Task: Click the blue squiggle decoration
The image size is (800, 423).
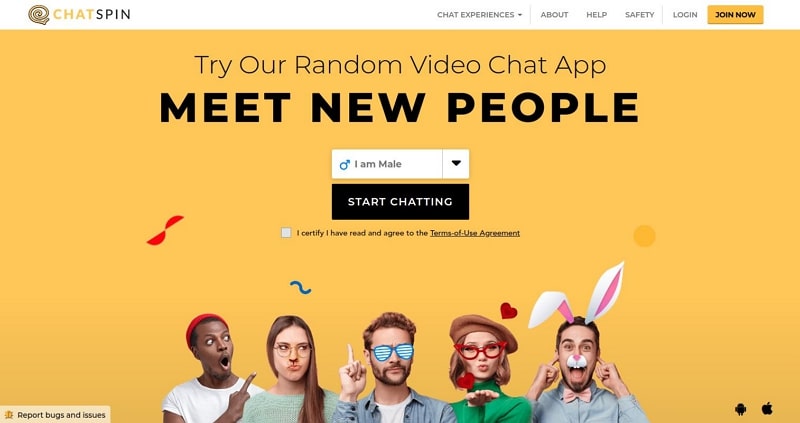Action: [x=301, y=287]
